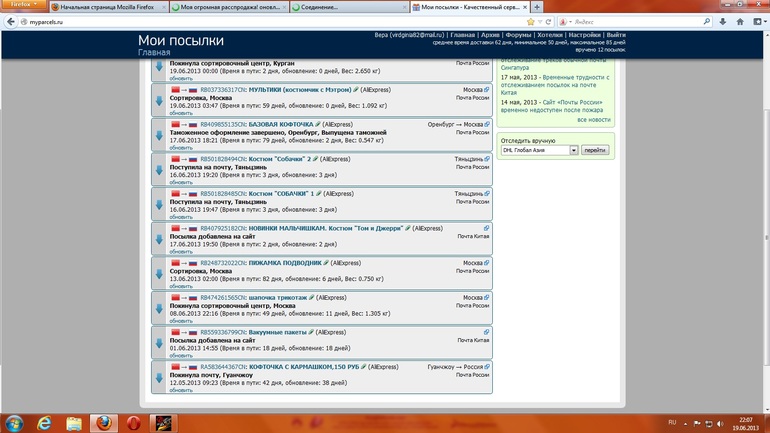Viewport: 770px width, 433px height.
Task: Open the news link about Сайт «Почты России»
Action: click(x=551, y=106)
